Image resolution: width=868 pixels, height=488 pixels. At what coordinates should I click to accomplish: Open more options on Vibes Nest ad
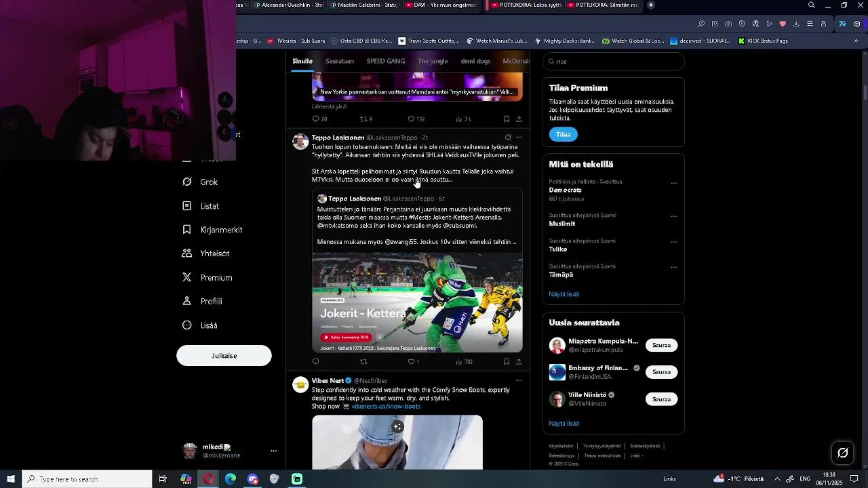pos(519,380)
